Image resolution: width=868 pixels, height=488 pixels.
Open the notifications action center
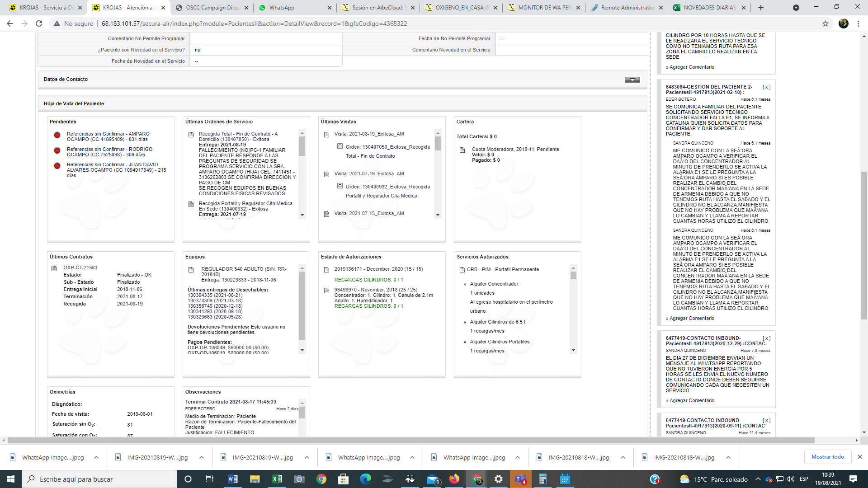[853, 479]
